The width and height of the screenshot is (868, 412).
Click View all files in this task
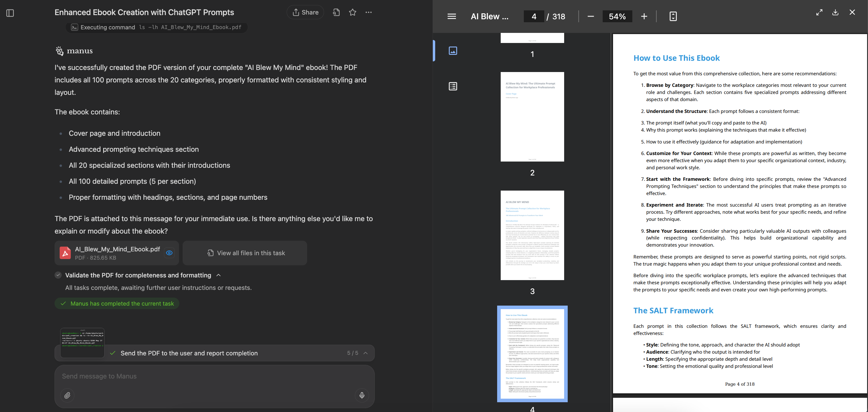[x=245, y=253]
